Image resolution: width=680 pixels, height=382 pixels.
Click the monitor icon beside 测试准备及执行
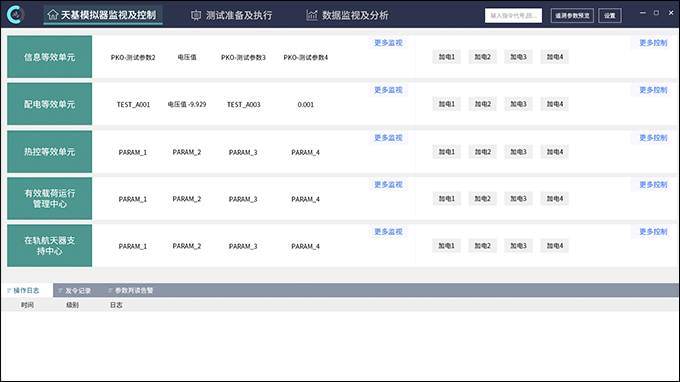196,15
